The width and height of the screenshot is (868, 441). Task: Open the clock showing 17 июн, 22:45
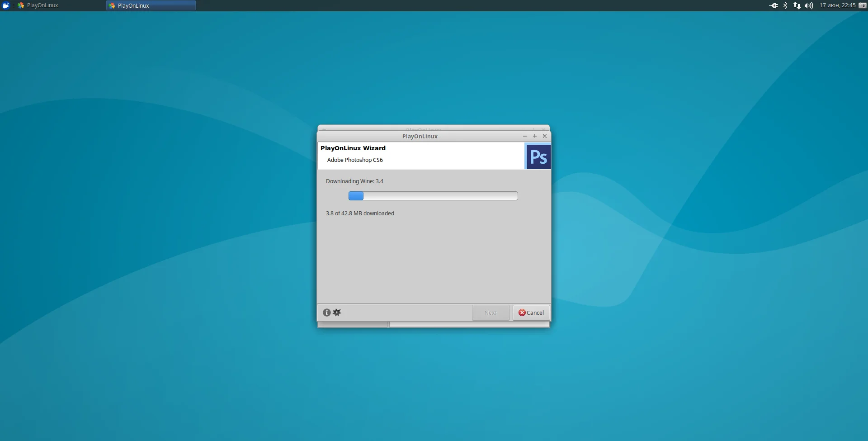[838, 5]
